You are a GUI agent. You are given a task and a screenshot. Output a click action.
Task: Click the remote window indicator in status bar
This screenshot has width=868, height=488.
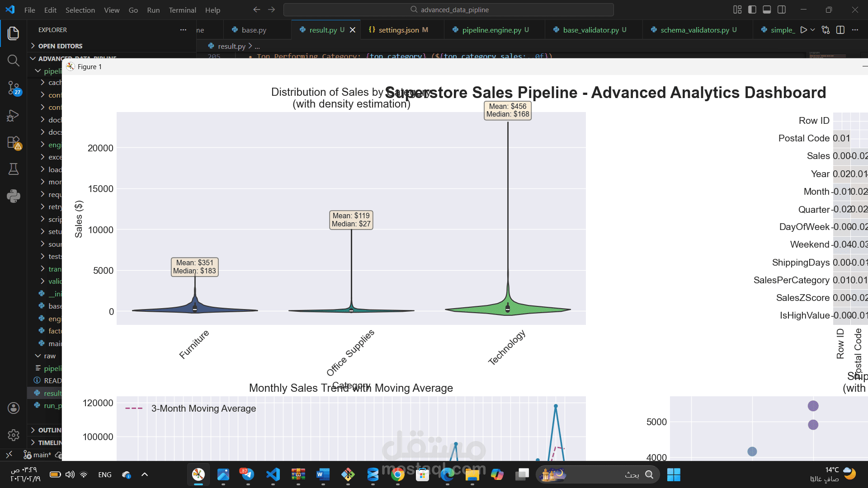[9, 455]
